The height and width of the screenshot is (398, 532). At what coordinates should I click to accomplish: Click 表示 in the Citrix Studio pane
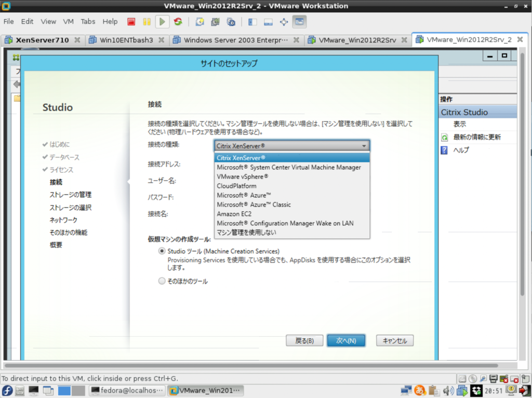coord(459,124)
